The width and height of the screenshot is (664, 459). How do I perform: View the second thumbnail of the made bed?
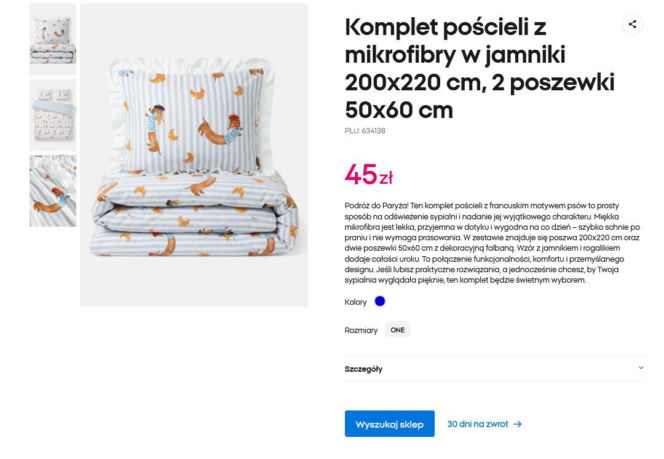point(53,114)
